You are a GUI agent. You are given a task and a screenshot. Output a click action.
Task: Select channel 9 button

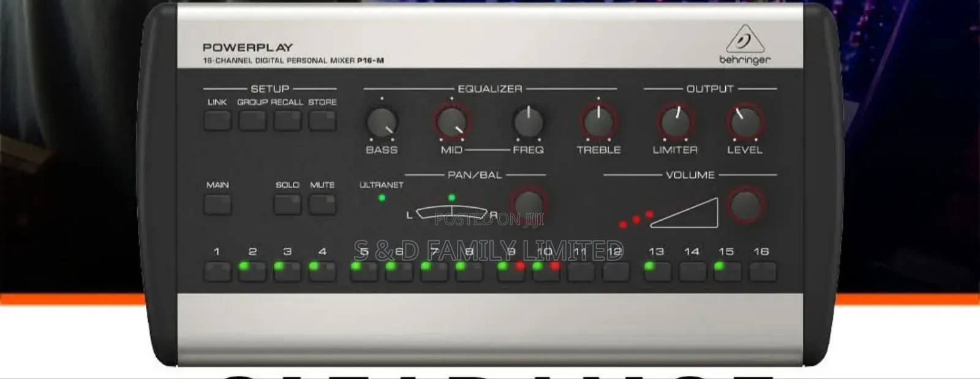tap(511, 272)
